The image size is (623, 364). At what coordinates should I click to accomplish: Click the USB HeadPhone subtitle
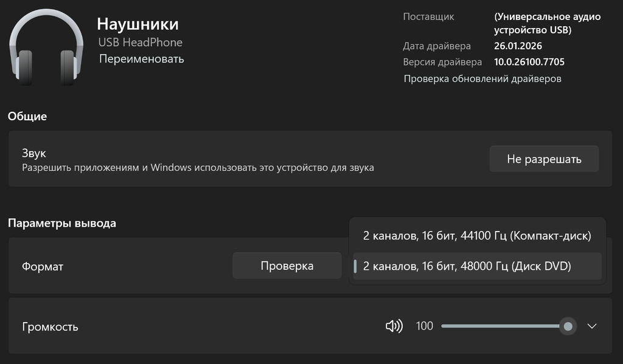[x=141, y=43]
